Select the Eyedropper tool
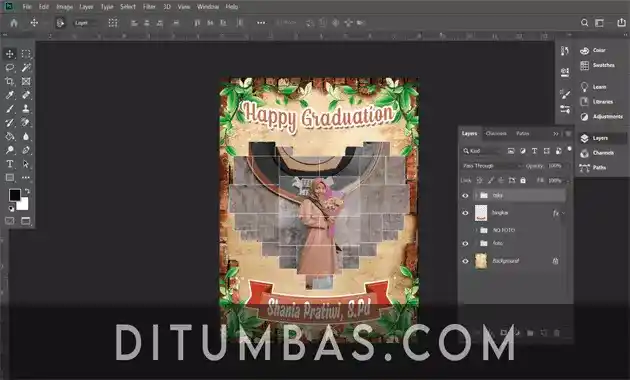Viewport: 630px width, 380px height. click(x=10, y=95)
